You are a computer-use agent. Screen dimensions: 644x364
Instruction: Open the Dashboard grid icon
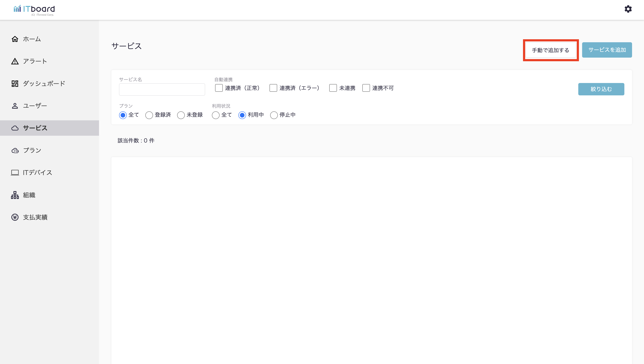coord(15,83)
